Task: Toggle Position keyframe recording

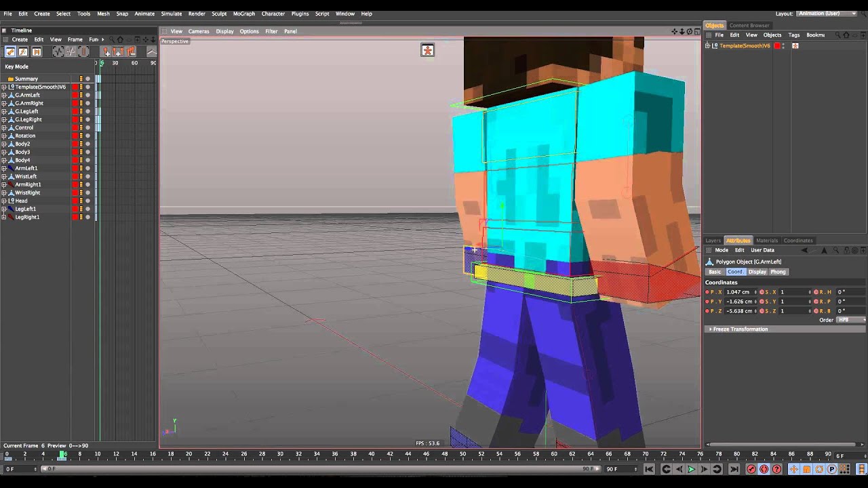Action: tap(794, 469)
